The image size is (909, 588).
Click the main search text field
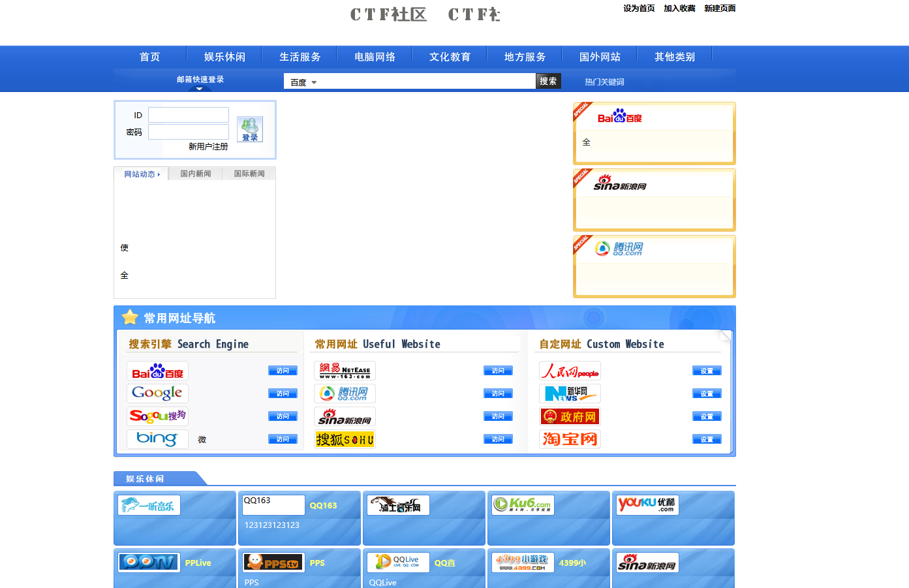[x=427, y=82]
